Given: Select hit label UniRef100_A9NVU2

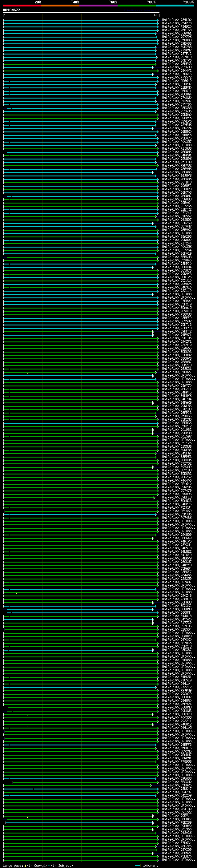Looking at the screenshot, I should point(177,165).
